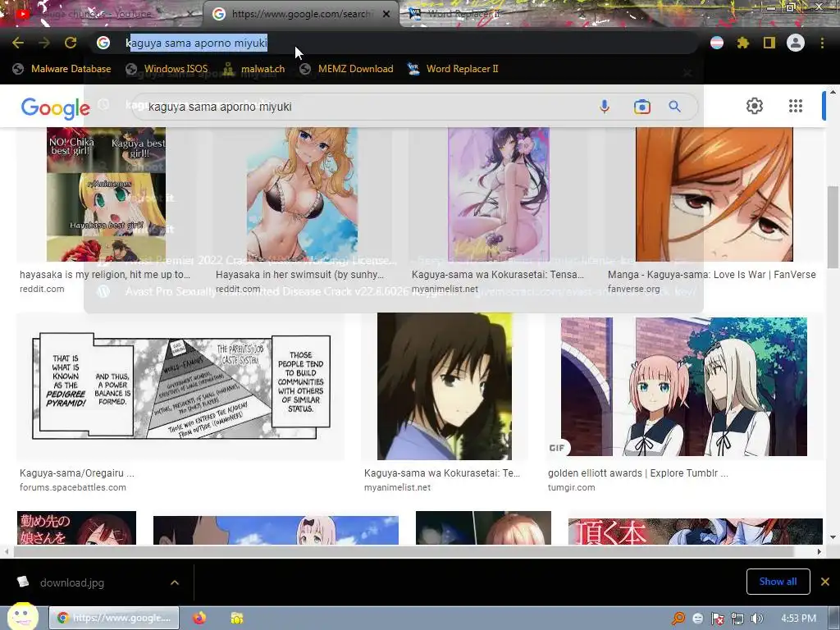Switch to the YouTube tab
This screenshot has height=630, width=840.
tap(102, 14)
